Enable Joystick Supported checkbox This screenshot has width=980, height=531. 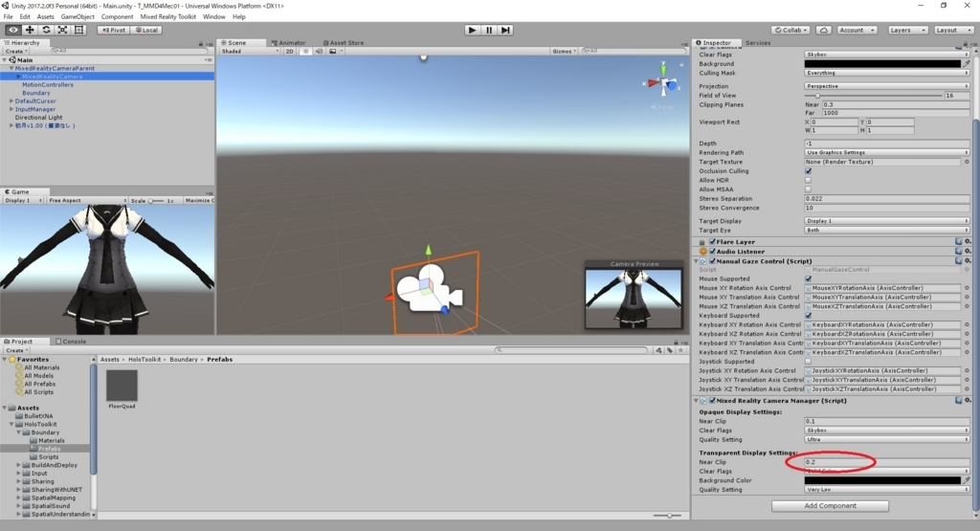808,361
